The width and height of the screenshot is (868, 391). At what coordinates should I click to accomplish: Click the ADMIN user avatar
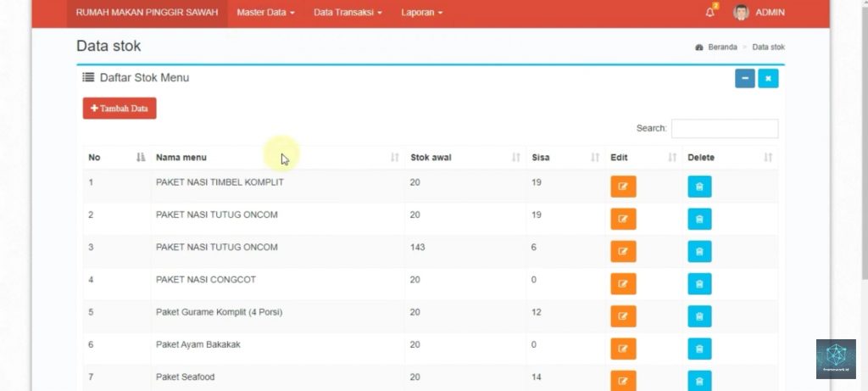(741, 13)
